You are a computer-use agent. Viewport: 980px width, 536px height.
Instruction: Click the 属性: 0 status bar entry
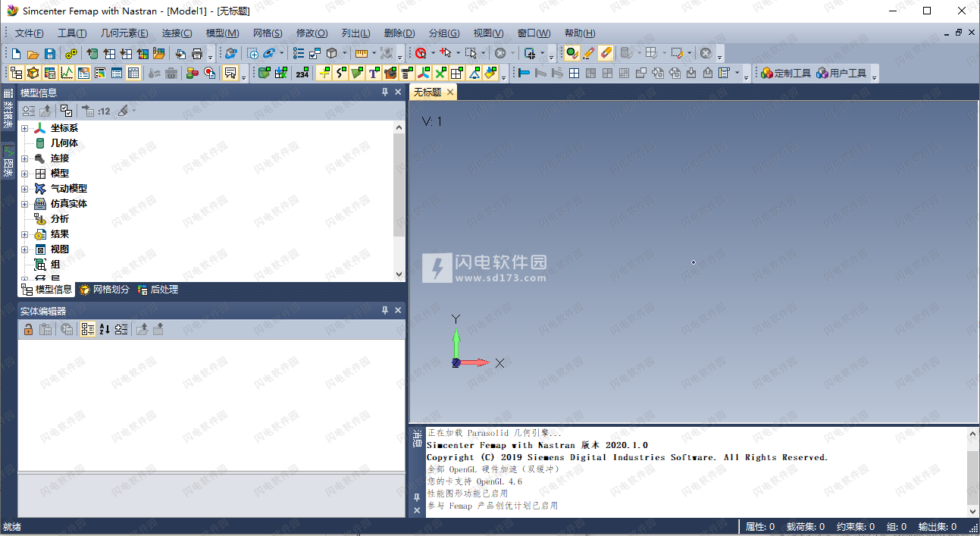coord(760,527)
